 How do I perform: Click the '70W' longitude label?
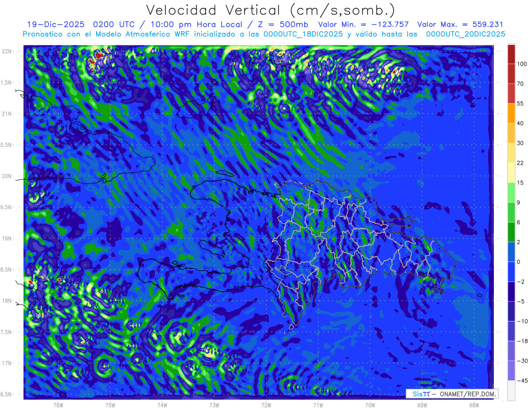[370, 405]
